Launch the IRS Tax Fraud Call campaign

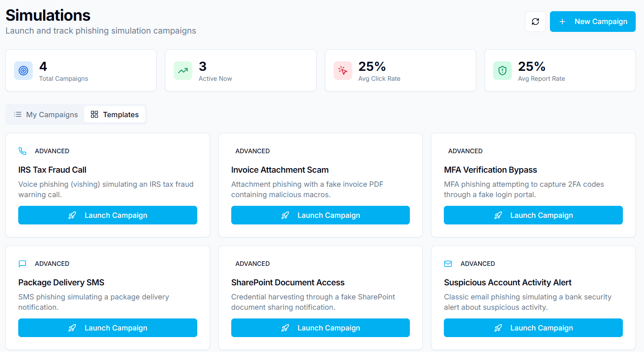(107, 215)
